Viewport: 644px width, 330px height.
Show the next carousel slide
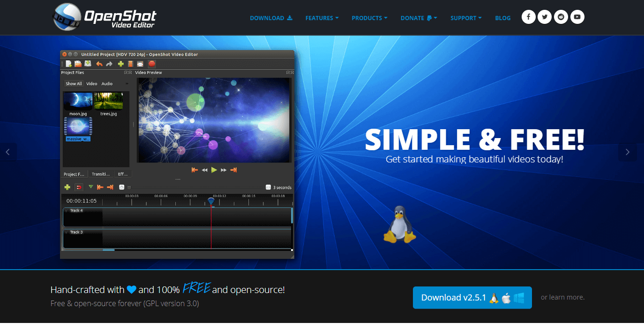628,152
